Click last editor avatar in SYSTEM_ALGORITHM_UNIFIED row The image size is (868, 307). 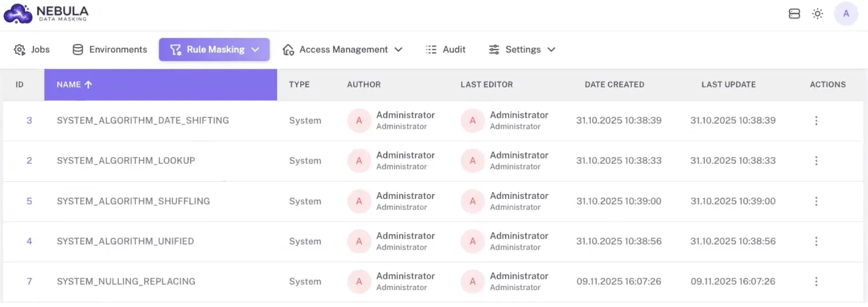pyautogui.click(x=473, y=241)
